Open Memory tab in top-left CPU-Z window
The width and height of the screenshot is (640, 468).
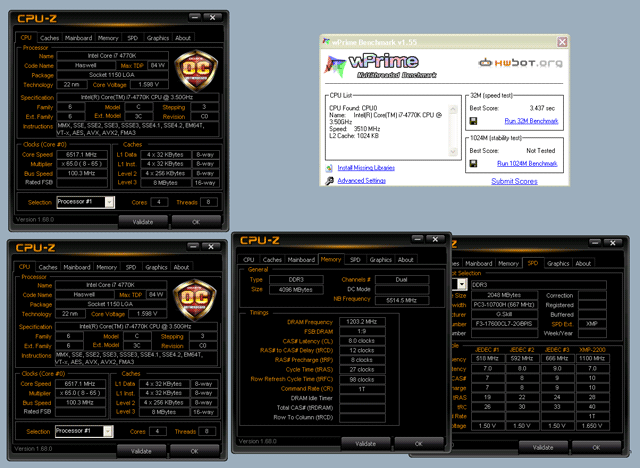coord(108,38)
